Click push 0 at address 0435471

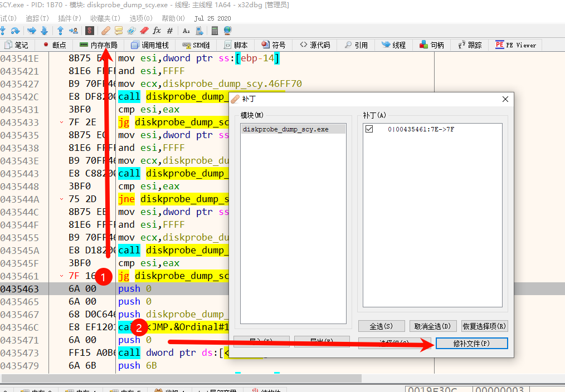pyautogui.click(x=135, y=340)
